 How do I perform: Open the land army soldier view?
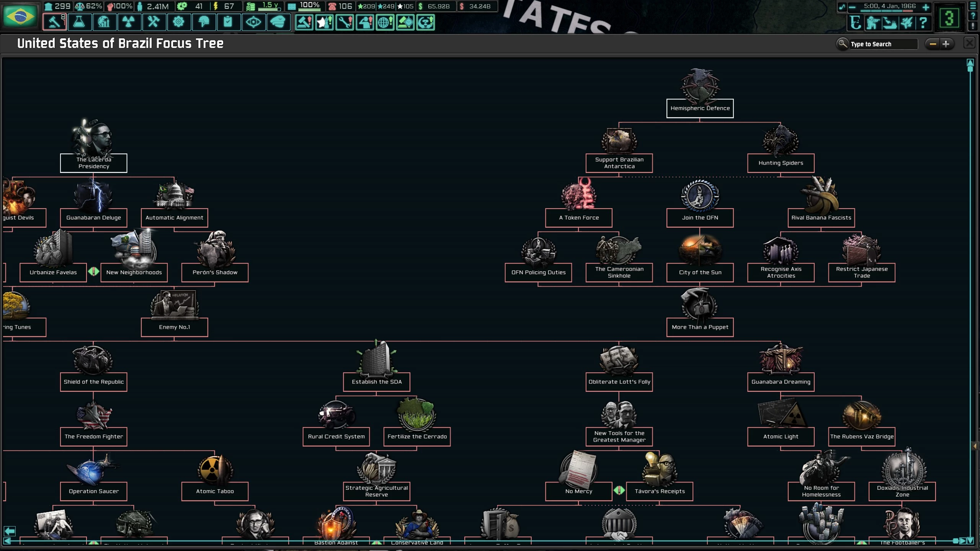[x=872, y=23]
